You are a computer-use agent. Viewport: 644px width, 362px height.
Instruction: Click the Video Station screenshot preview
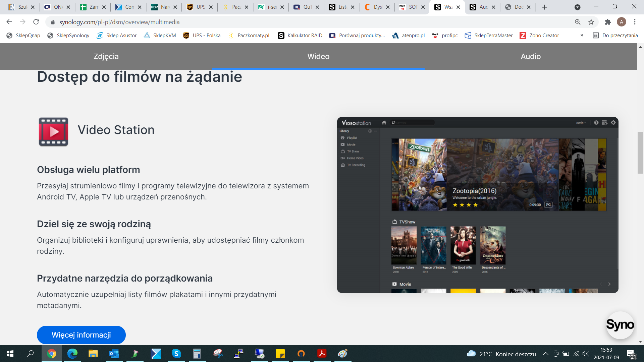pyautogui.click(x=478, y=205)
